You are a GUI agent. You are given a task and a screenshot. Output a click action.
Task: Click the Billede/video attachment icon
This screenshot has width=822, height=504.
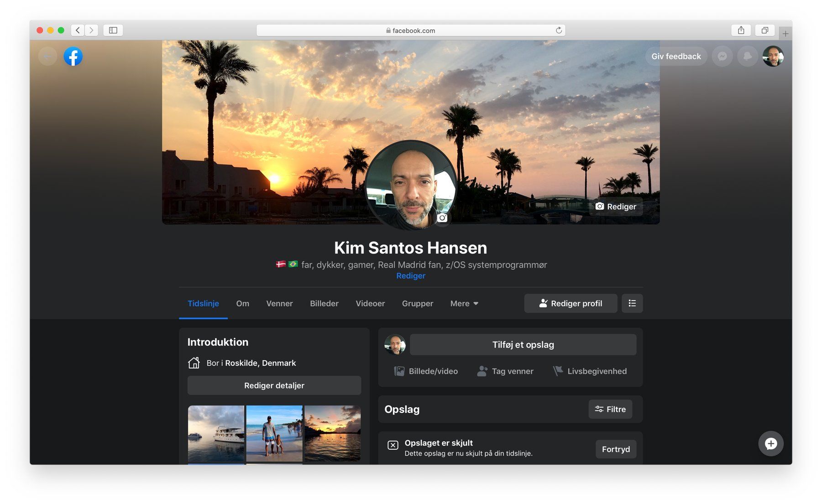(399, 371)
